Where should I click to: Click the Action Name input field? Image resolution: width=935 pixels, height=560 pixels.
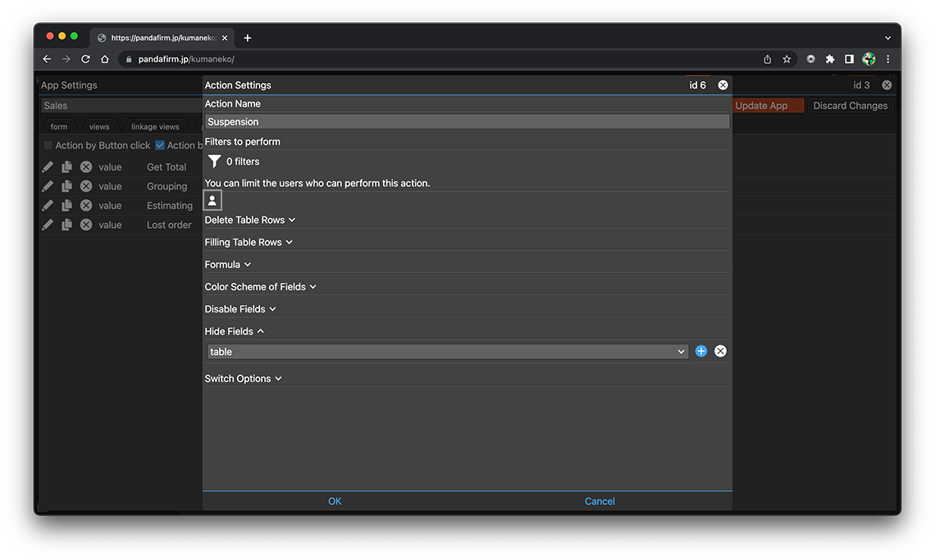pyautogui.click(x=467, y=121)
